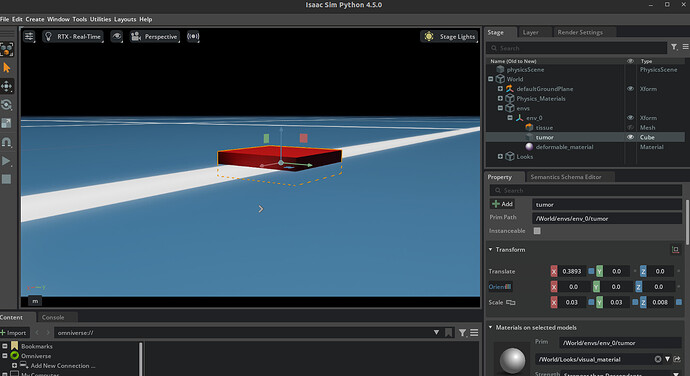This screenshot has height=376, width=690.
Task: Click the Translate X axis color label
Action: [554, 271]
